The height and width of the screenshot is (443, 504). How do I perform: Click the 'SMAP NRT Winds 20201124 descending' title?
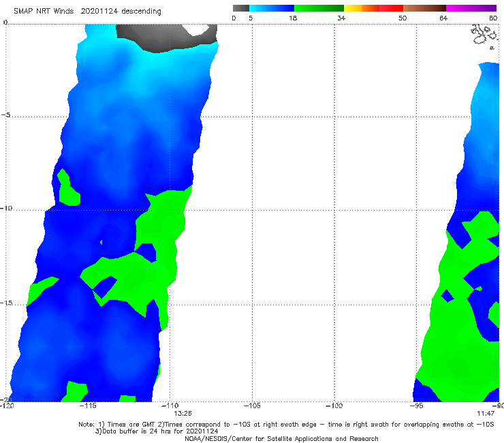click(x=87, y=11)
